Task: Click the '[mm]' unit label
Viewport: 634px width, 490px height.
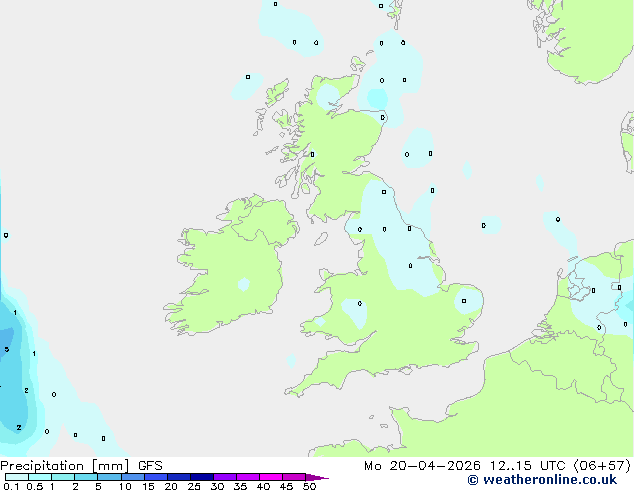Action: coord(110,466)
